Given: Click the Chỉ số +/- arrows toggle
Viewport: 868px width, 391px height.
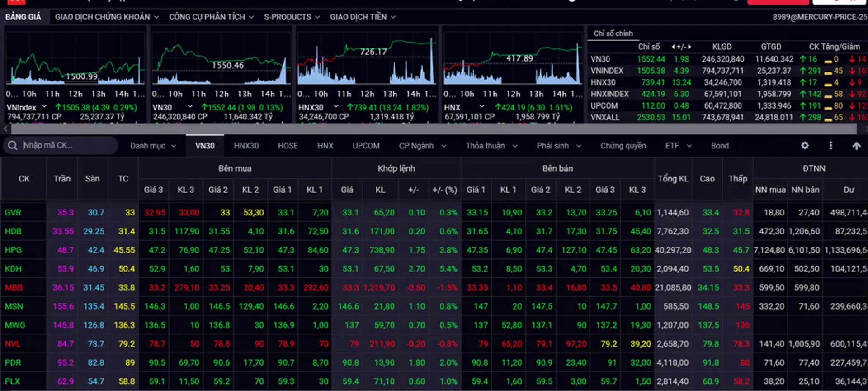Looking at the screenshot, I should point(681,47).
